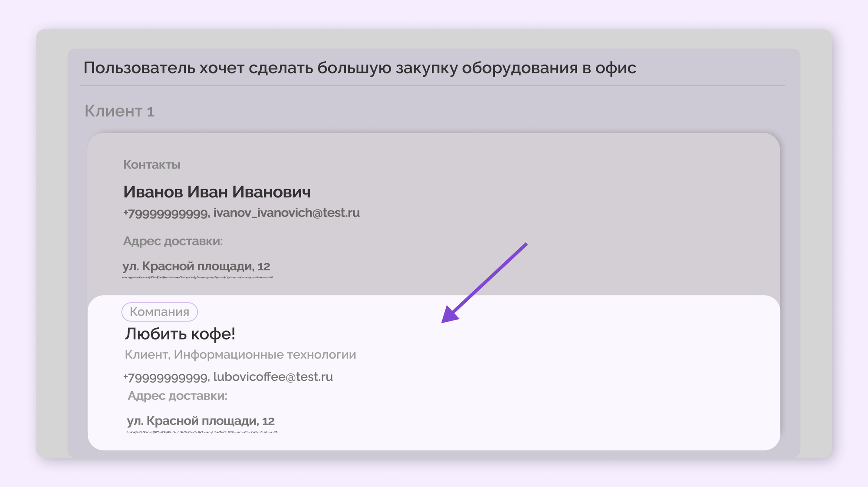The height and width of the screenshot is (487, 868).
Task: Click the "Контакты" section label
Action: (152, 164)
